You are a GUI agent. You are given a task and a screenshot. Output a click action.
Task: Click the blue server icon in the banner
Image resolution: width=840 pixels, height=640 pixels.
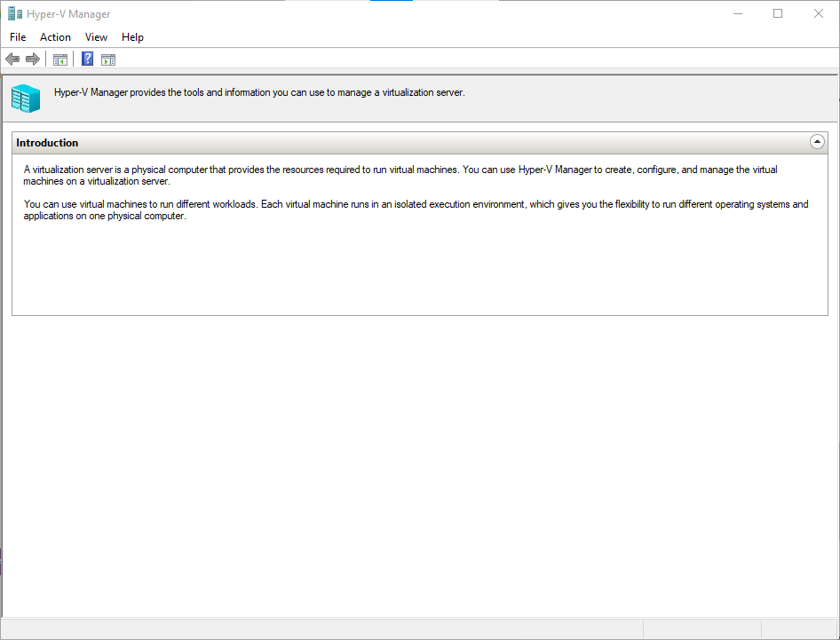pyautogui.click(x=26, y=99)
